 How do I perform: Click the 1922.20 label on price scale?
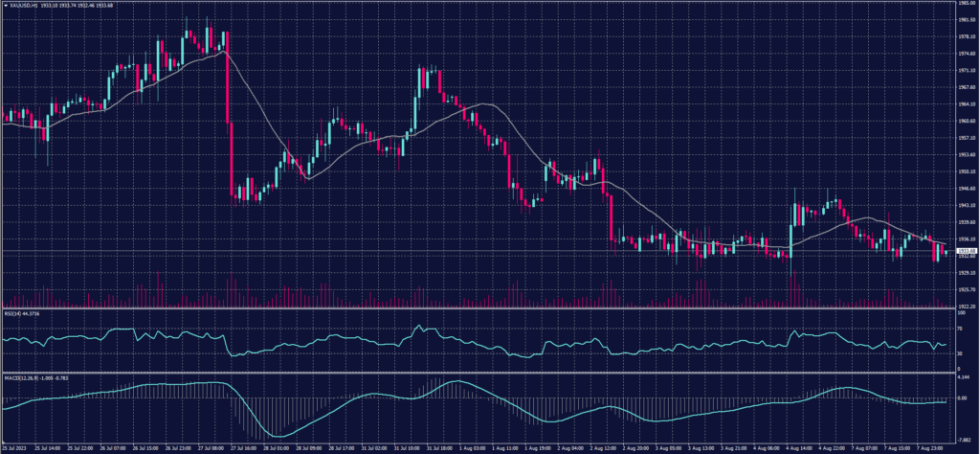[x=967, y=306]
